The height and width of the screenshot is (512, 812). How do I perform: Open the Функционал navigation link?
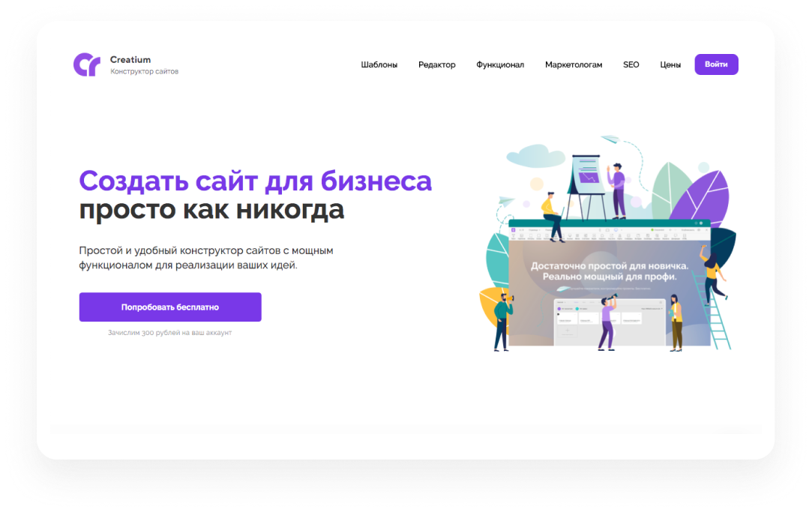coord(499,65)
